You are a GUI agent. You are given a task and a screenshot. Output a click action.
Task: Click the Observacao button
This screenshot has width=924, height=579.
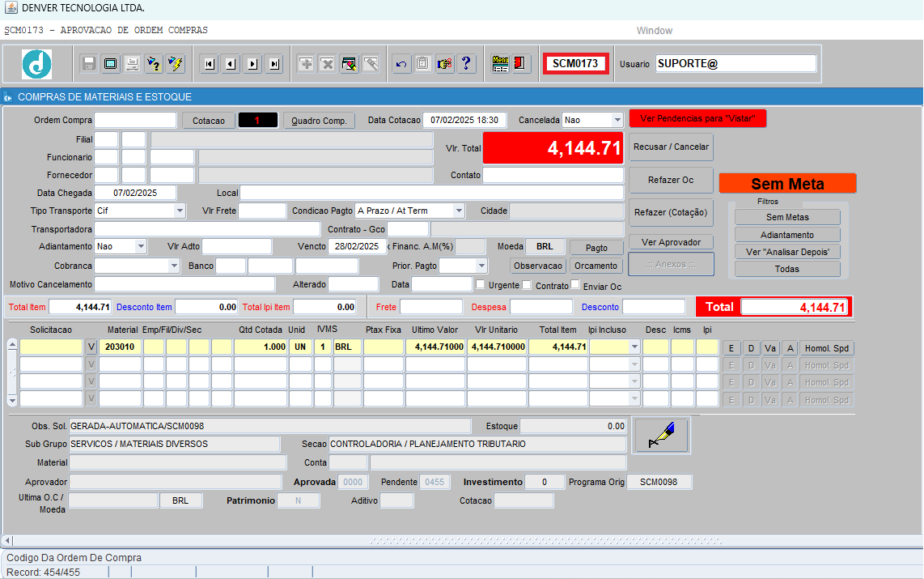(538, 266)
